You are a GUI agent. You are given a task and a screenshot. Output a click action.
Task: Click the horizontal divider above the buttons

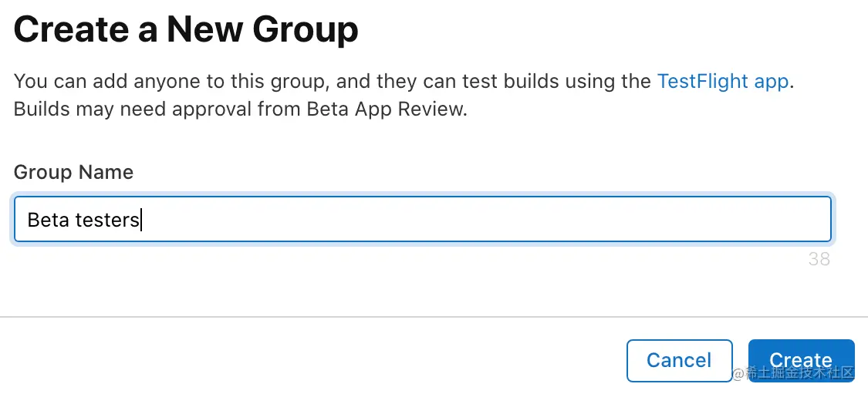pyautogui.click(x=434, y=317)
